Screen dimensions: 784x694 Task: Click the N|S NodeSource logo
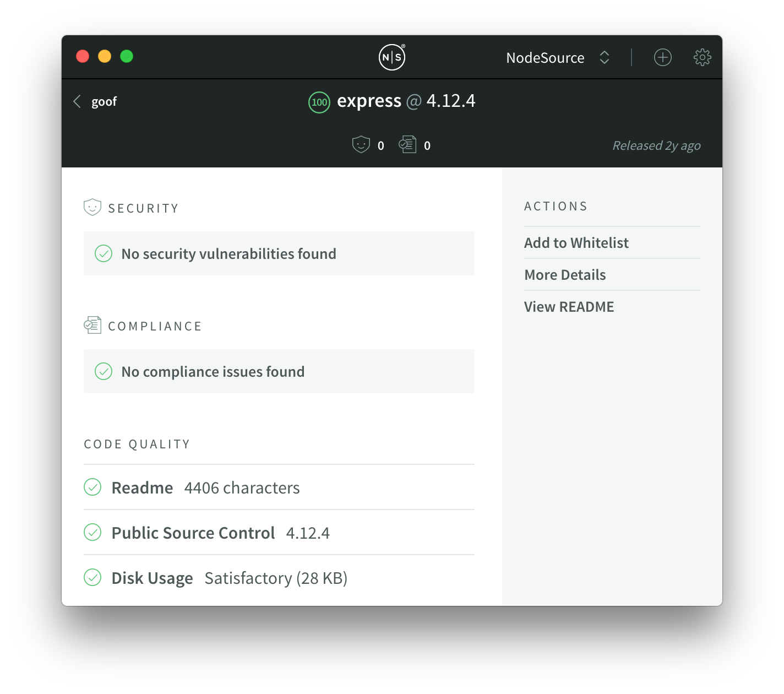(392, 57)
